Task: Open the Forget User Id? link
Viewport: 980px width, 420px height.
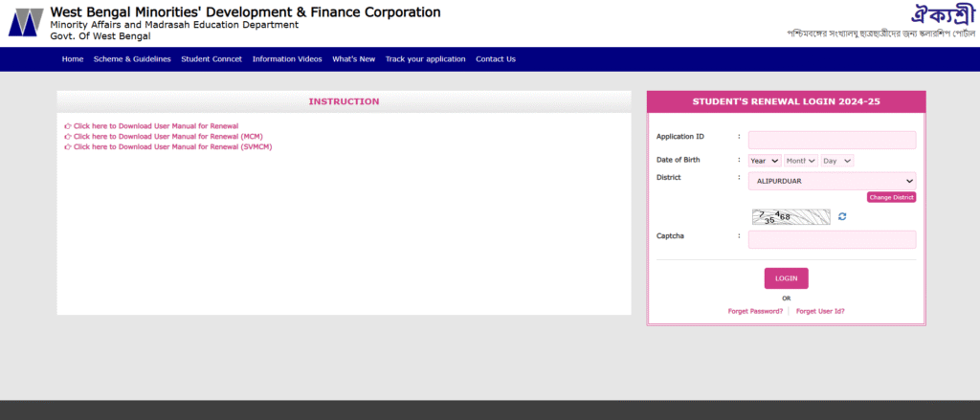Action: point(820,311)
